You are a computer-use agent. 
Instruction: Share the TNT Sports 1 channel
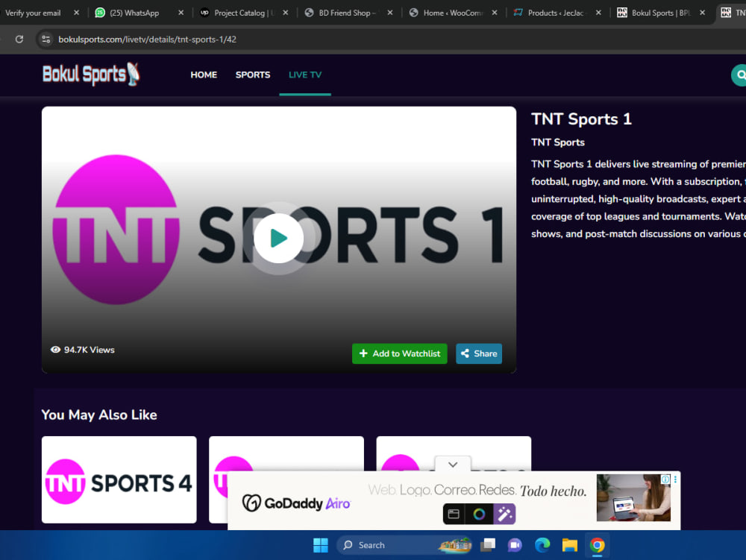coord(479,353)
